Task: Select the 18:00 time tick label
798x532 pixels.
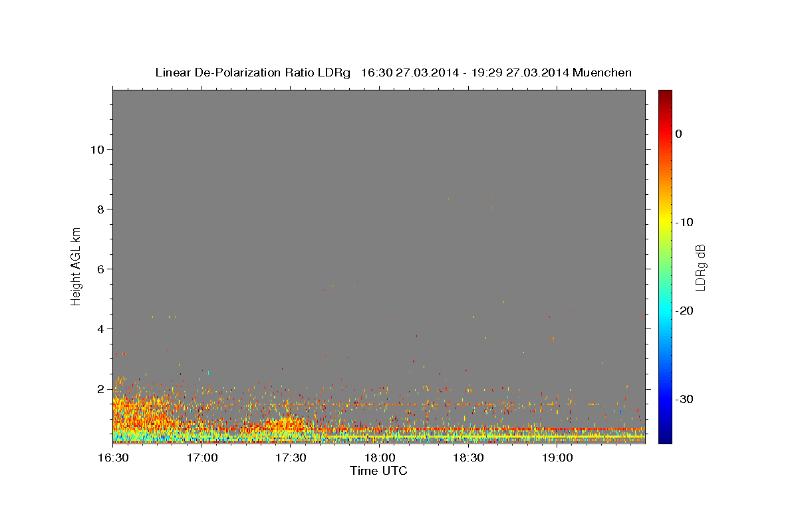Action: pos(380,458)
